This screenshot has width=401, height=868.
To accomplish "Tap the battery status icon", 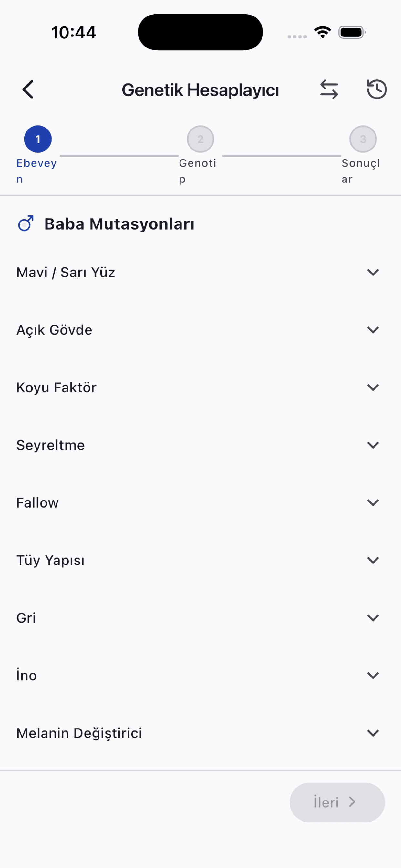I will 352,32.
